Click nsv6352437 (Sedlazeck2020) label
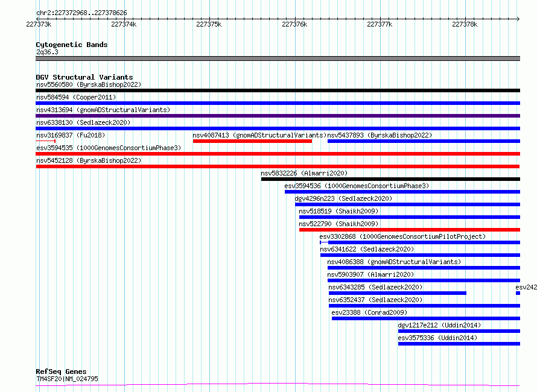537x392 pixels. 375,300
